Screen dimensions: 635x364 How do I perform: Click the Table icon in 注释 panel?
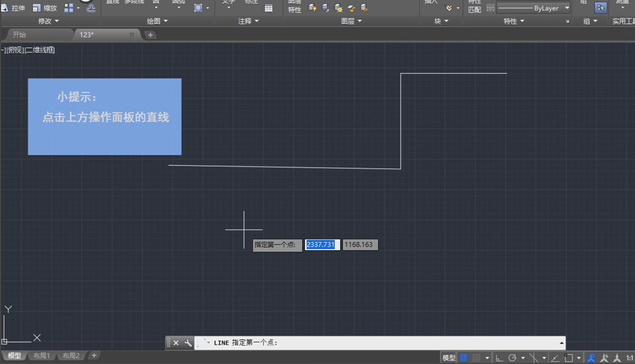point(269,9)
